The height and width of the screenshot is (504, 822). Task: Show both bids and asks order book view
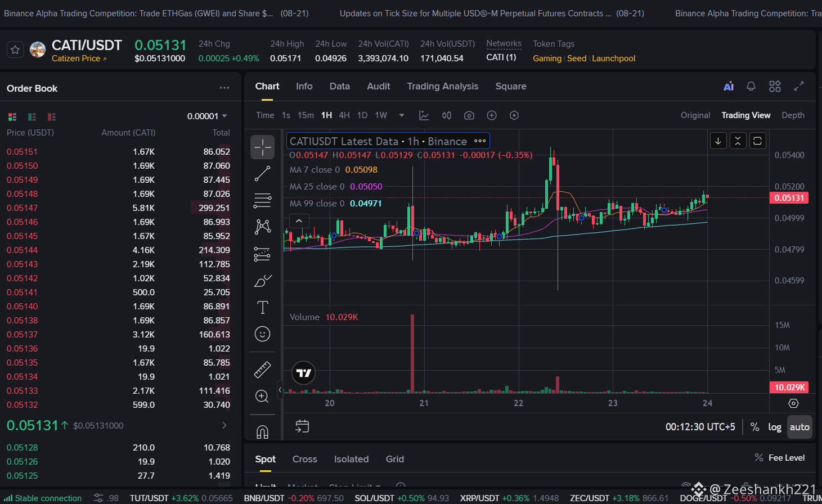pyautogui.click(x=12, y=117)
